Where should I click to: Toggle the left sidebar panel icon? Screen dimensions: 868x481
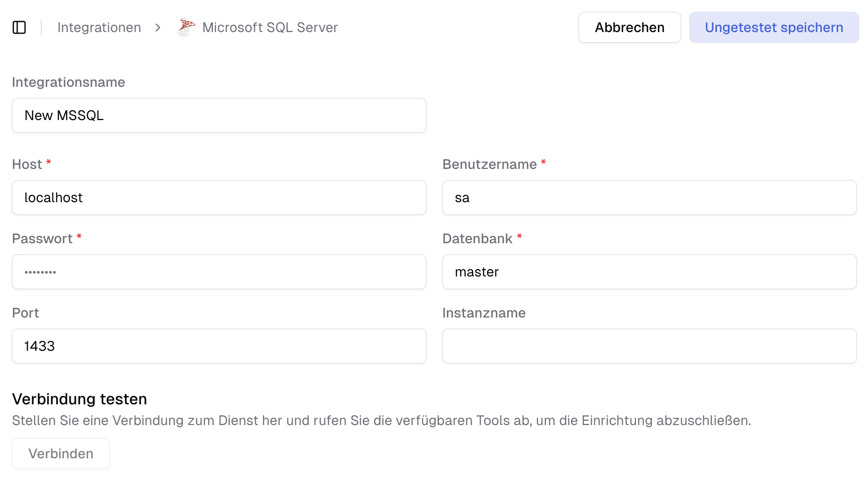coord(20,27)
